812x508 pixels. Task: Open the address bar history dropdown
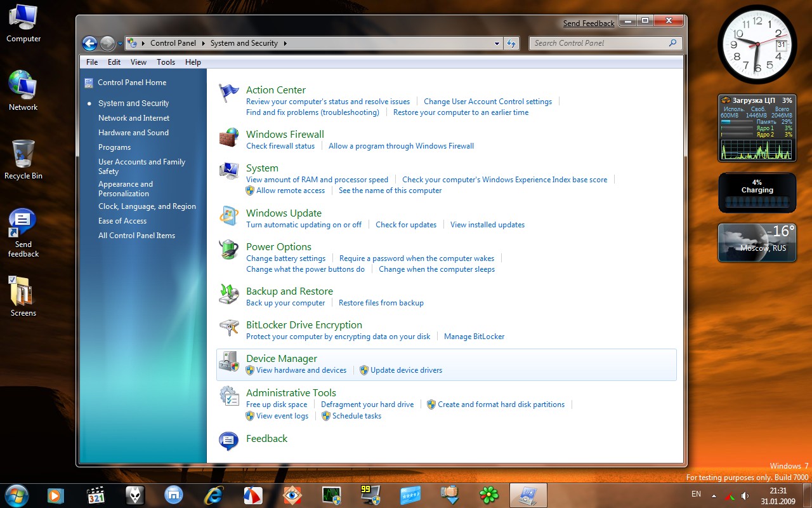(497, 43)
